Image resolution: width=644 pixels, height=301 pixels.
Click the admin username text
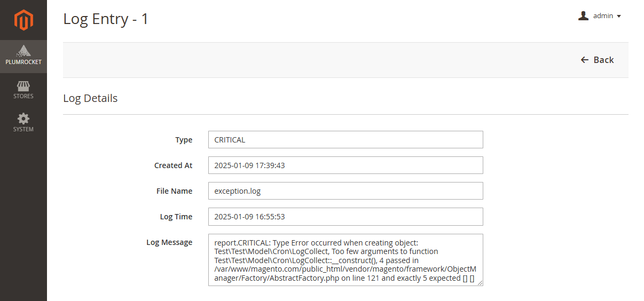coord(603,16)
